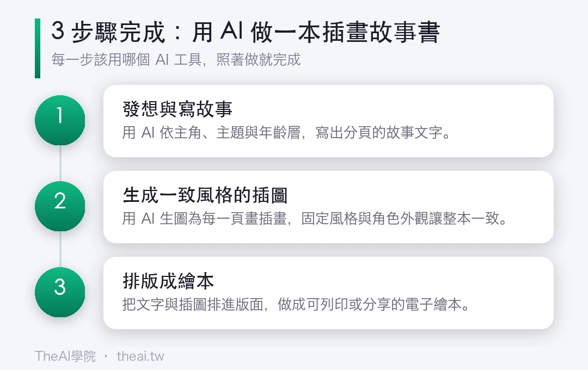The width and height of the screenshot is (588, 370).
Task: Click the green step 2 circle
Action: point(60,206)
